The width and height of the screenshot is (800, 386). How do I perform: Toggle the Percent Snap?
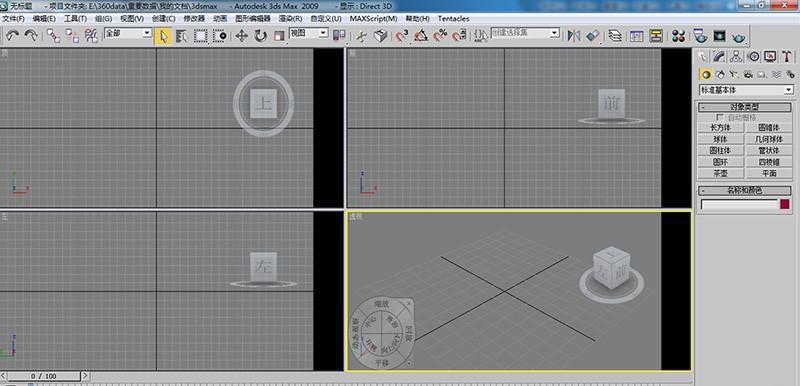tap(440, 36)
